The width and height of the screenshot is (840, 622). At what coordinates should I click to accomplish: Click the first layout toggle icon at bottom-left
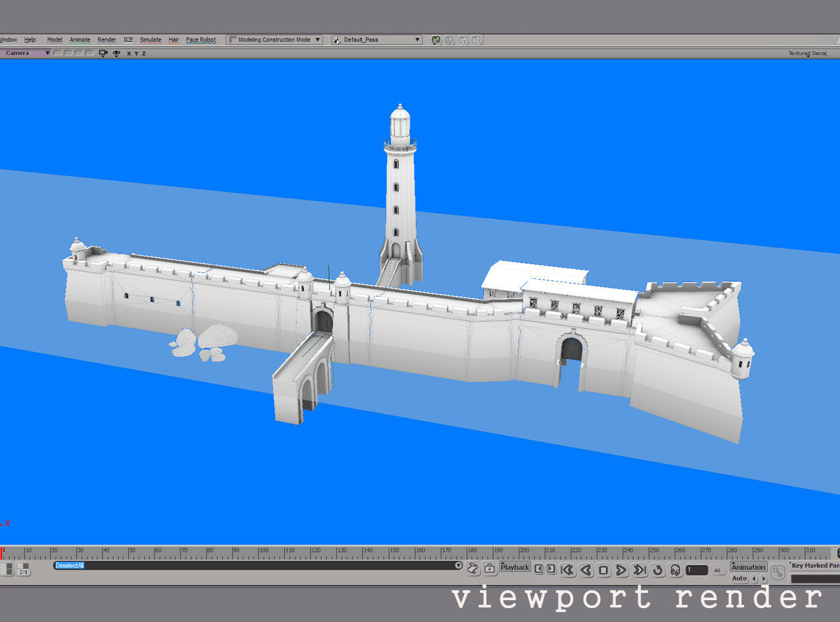(7, 569)
